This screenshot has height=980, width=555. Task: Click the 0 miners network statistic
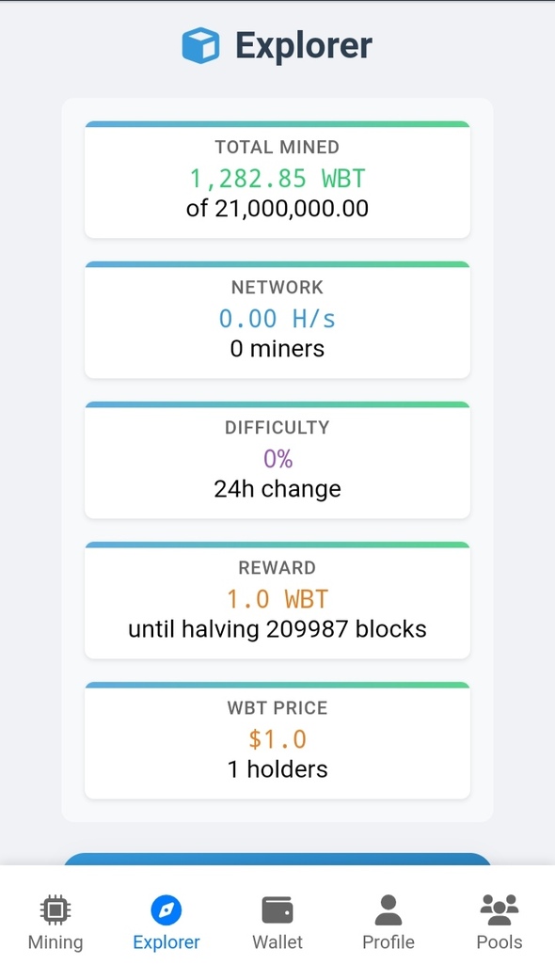click(x=277, y=348)
